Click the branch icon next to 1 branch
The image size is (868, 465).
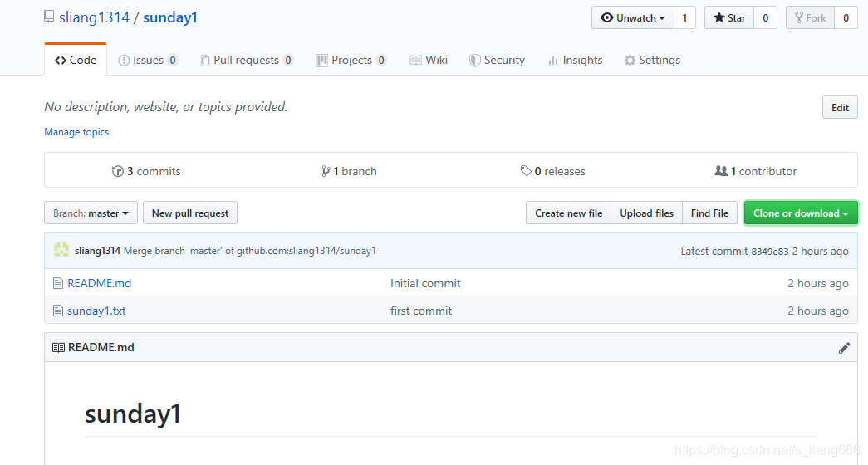(326, 171)
